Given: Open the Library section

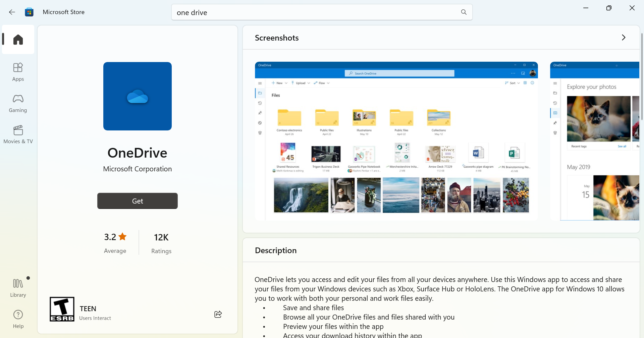Looking at the screenshot, I should [18, 288].
